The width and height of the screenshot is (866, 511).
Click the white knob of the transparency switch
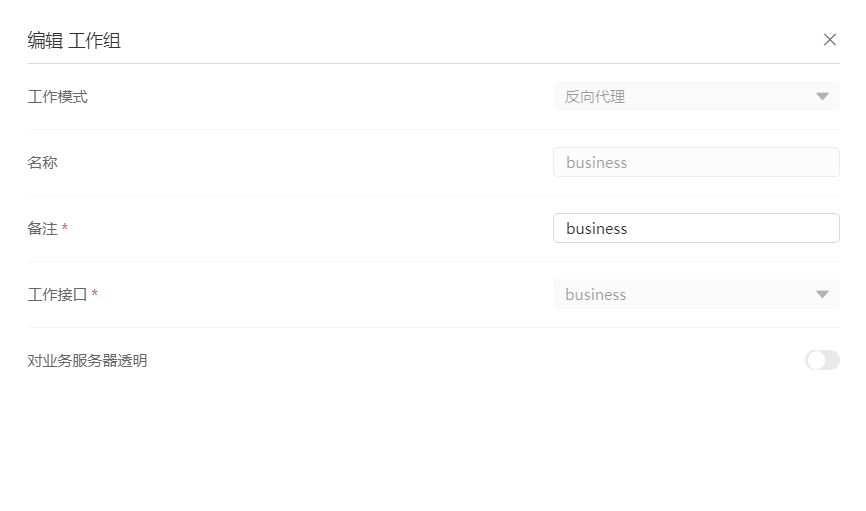tap(816, 360)
